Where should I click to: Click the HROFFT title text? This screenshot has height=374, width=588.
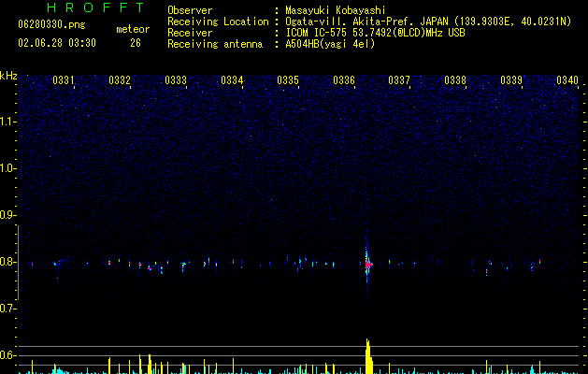(96, 7)
